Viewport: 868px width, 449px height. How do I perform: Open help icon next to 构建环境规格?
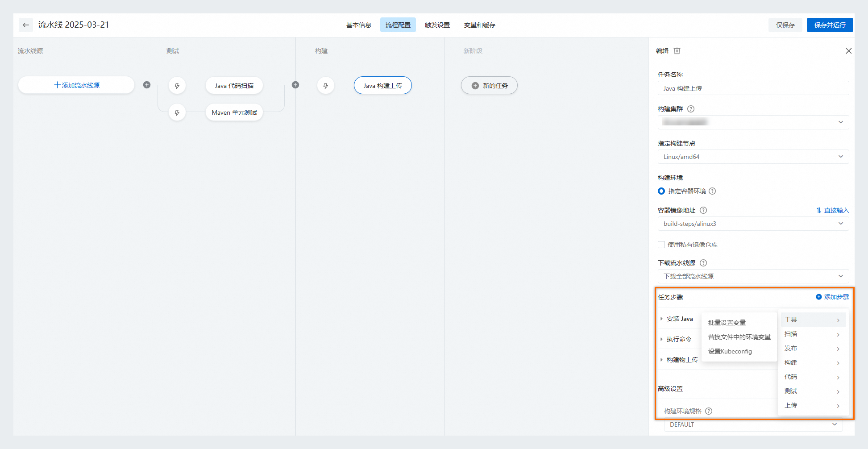click(709, 411)
